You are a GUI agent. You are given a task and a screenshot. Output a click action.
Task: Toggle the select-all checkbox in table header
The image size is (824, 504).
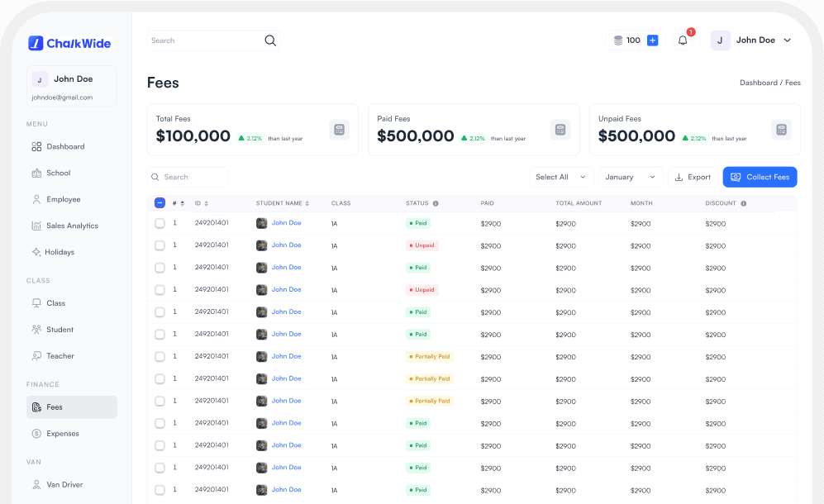[160, 203]
